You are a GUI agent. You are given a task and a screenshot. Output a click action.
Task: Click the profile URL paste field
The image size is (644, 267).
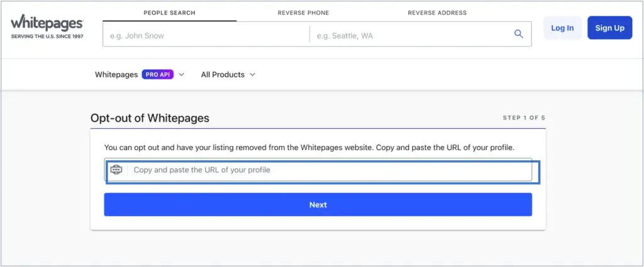318,170
